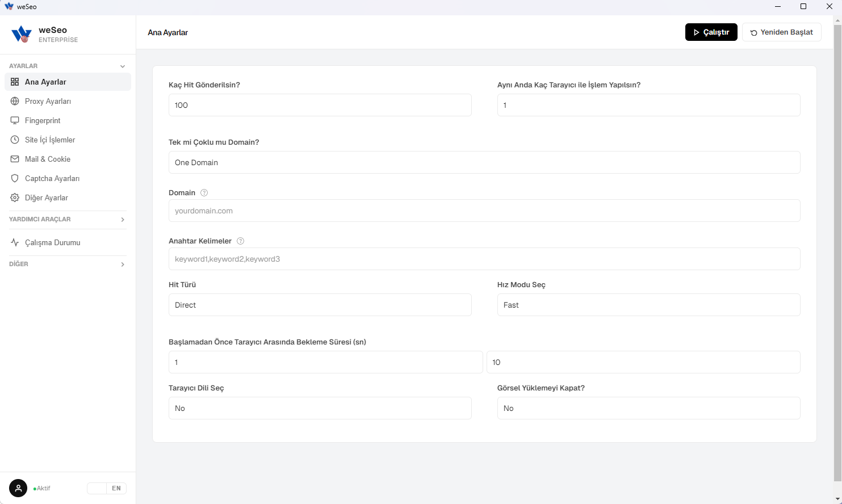
Task: Click the Site İçi İşlemler clock icon
Action: click(15, 140)
